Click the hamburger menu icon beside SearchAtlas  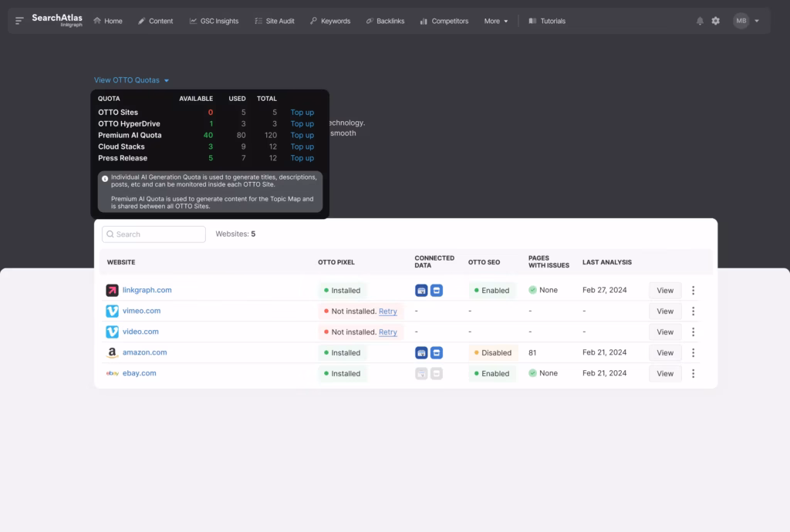(19, 21)
